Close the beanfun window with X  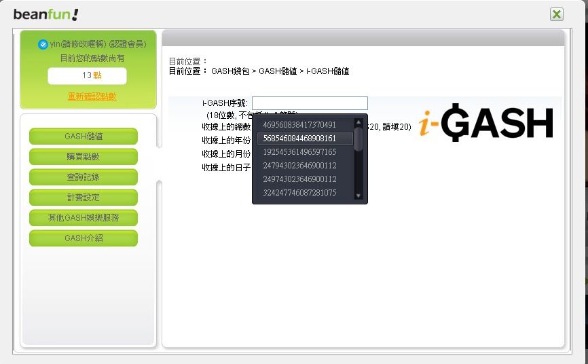click(557, 14)
